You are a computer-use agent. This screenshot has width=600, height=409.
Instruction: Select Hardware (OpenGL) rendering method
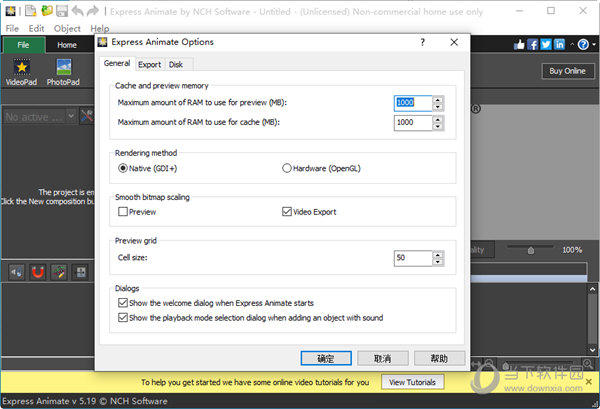pyautogui.click(x=321, y=168)
